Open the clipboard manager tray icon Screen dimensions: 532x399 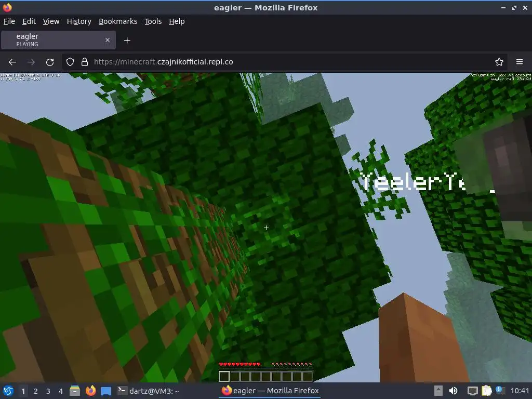pos(486,391)
